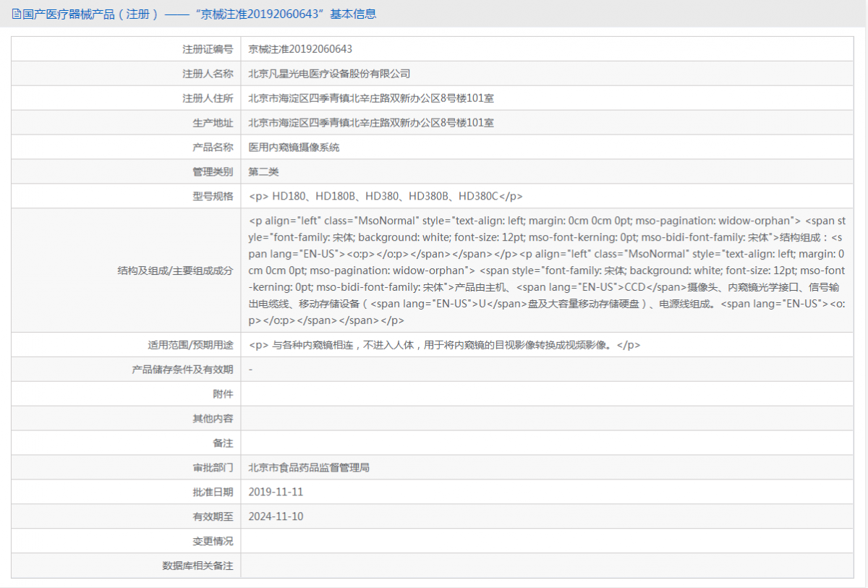Viewport: 868px width, 588px height.
Task: Click the 注册人住所 label
Action: coord(208,98)
